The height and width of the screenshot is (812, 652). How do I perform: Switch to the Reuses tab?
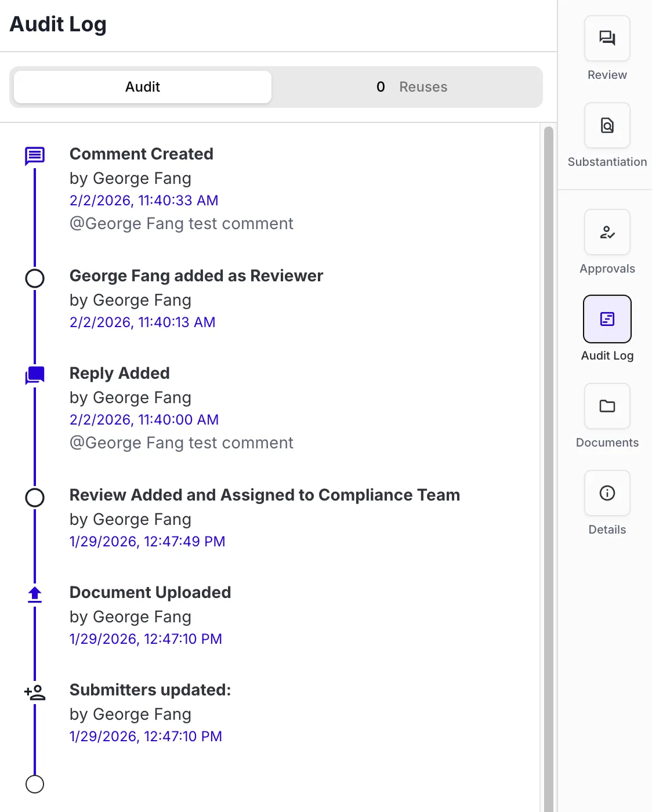point(411,87)
